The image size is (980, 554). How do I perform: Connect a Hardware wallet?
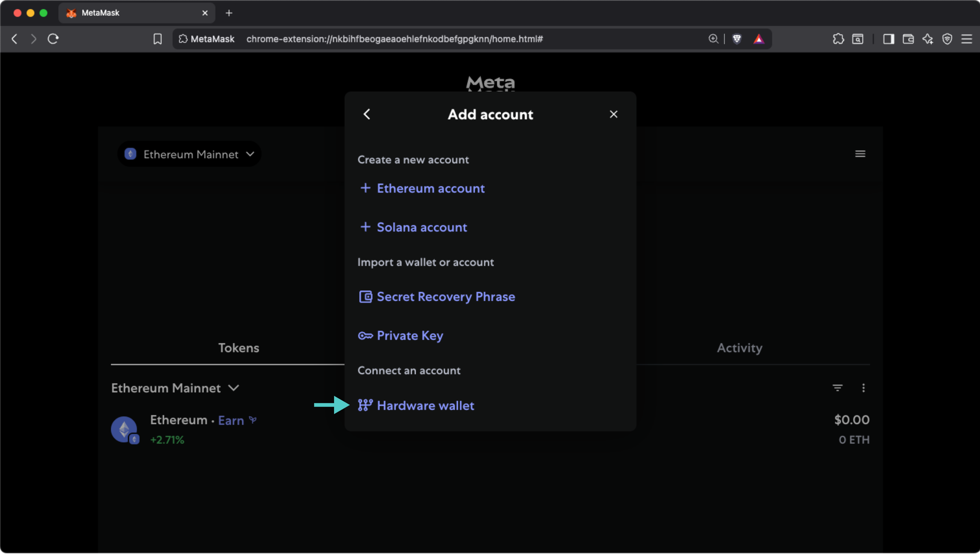416,405
